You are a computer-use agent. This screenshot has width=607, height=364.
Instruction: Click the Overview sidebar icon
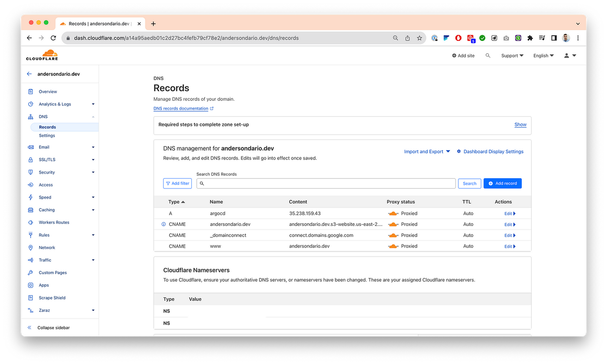coord(31,91)
